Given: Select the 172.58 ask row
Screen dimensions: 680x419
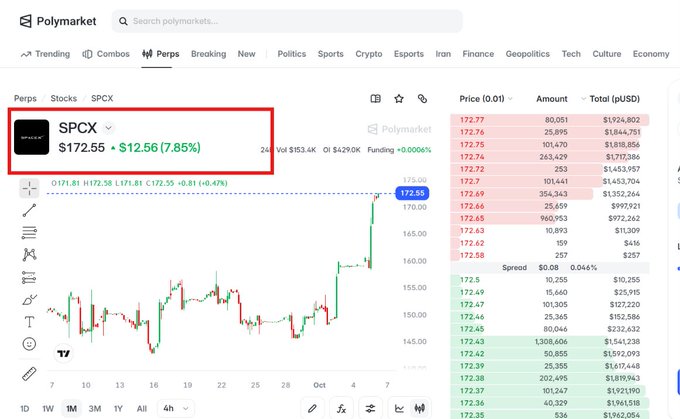Looking at the screenshot, I should pyautogui.click(x=550, y=255).
